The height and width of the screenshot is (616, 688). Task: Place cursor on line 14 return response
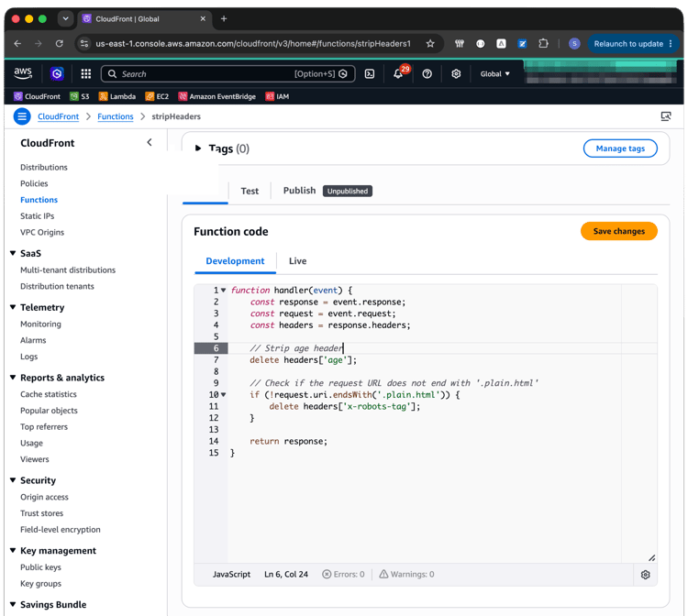pos(288,441)
